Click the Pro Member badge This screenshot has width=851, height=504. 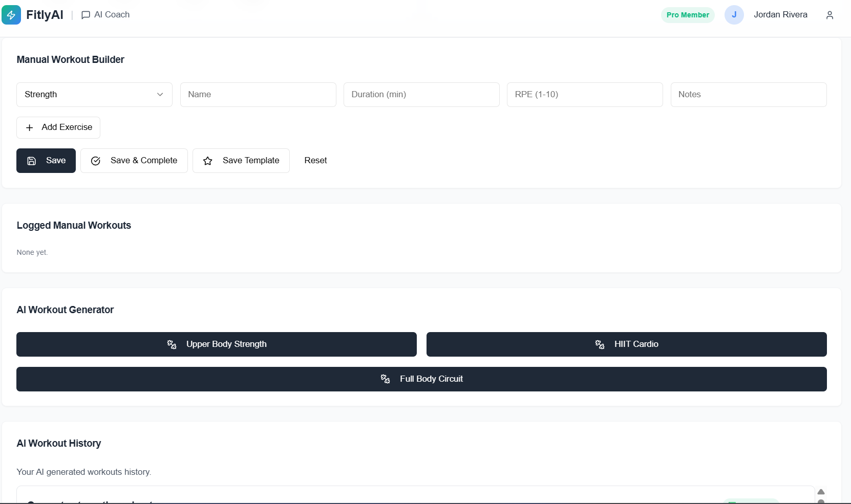688,15
